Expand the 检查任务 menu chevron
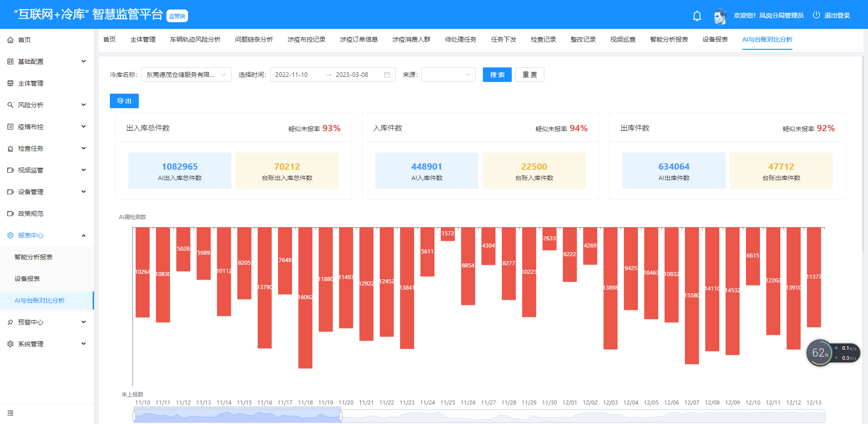 coord(84,148)
